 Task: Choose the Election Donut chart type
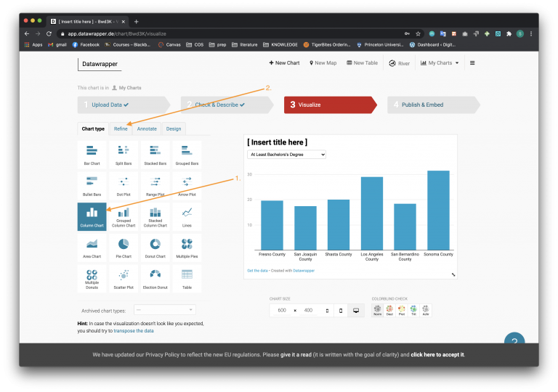point(155,278)
